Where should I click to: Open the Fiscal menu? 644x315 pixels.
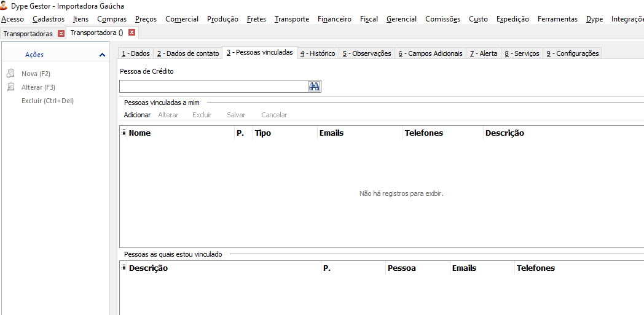coord(369,19)
